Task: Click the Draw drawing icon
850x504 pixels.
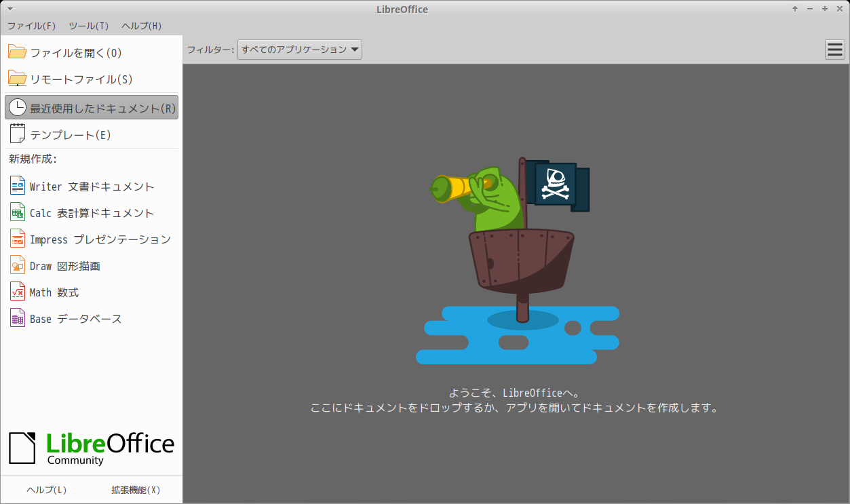Action: pos(17,265)
